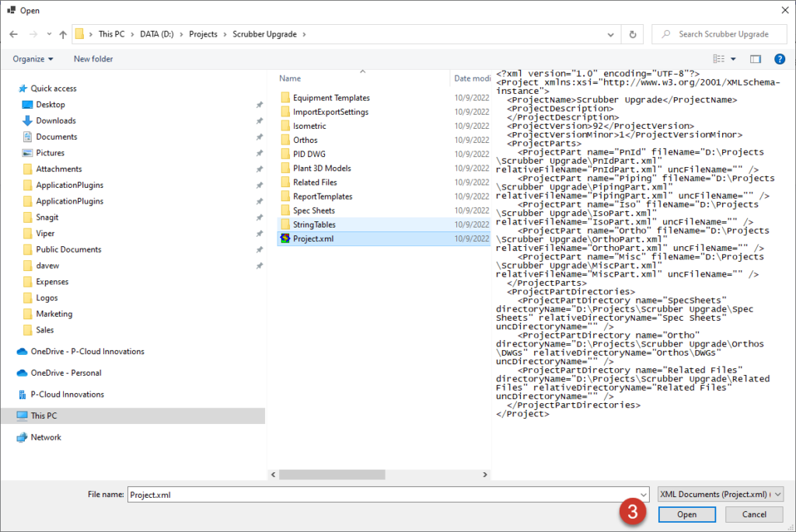Click the Quick access star icon
This screenshot has width=796, height=532.
coord(24,89)
